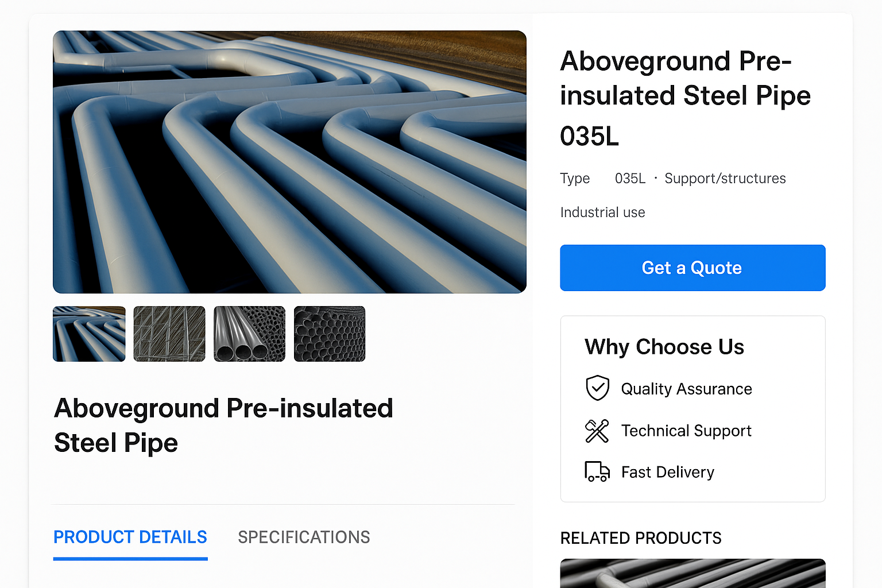Switch to the PRODUCT DETAILS tab
Screen dimensions: 882x588
(130, 537)
